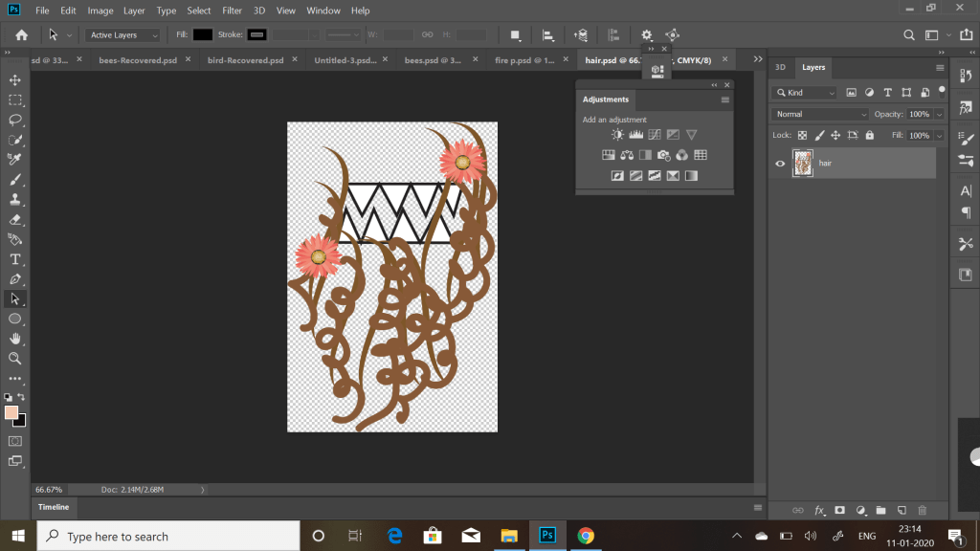The width and height of the screenshot is (980, 551).
Task: Select the Lasso tool
Action: tap(15, 120)
